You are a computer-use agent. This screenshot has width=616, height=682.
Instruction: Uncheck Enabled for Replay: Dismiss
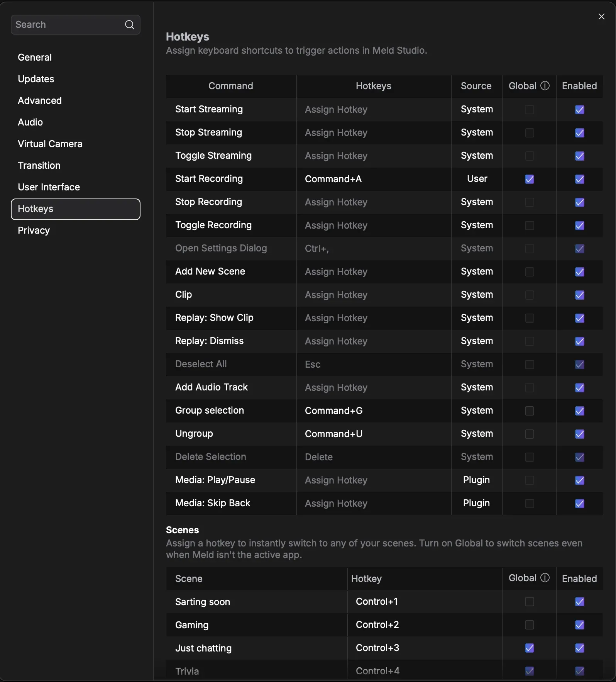[580, 341]
